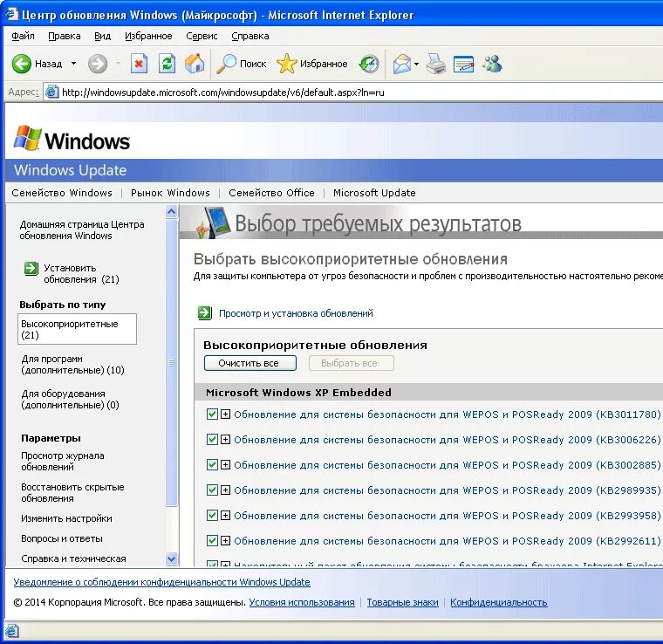Open Условия использования link
The height and width of the screenshot is (644, 663).
pos(302,602)
